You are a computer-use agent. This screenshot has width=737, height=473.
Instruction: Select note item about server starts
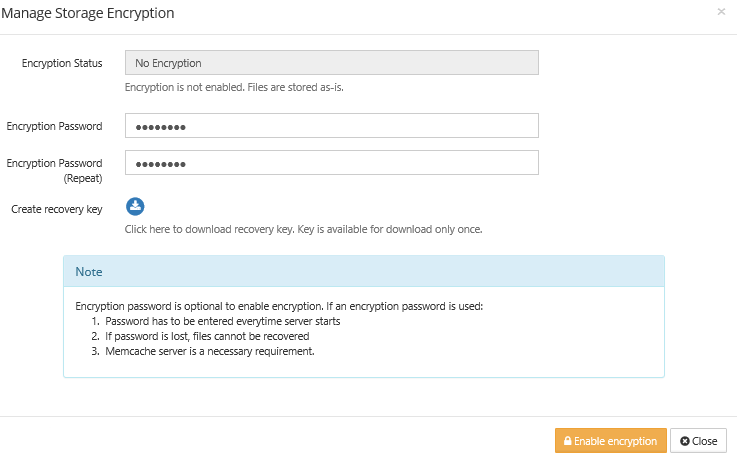point(222,321)
